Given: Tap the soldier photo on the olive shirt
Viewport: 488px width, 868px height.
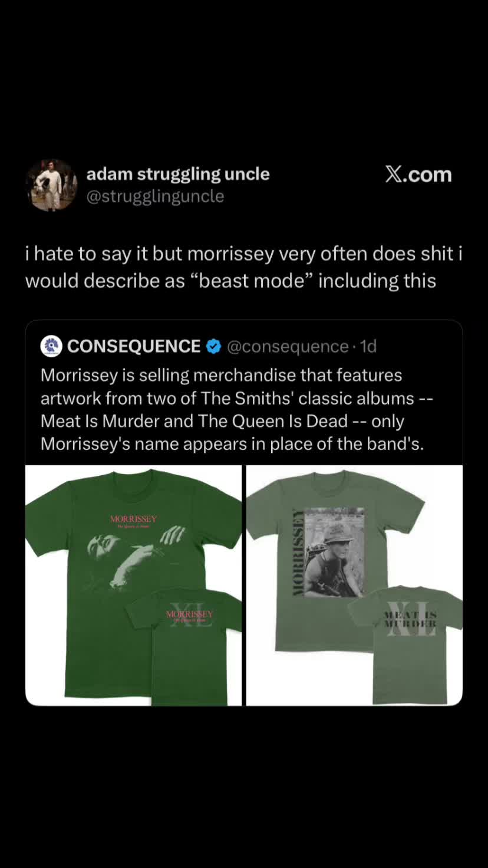Looking at the screenshot, I should [x=335, y=553].
